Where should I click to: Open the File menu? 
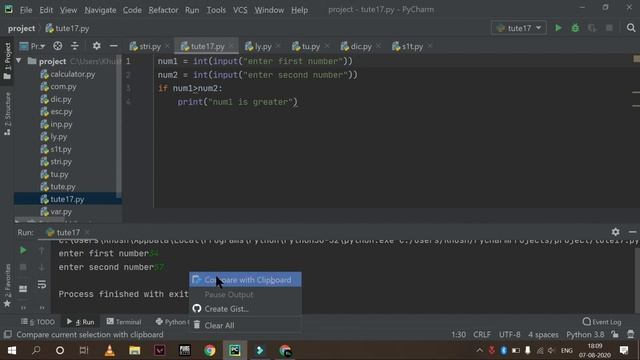click(x=26, y=10)
